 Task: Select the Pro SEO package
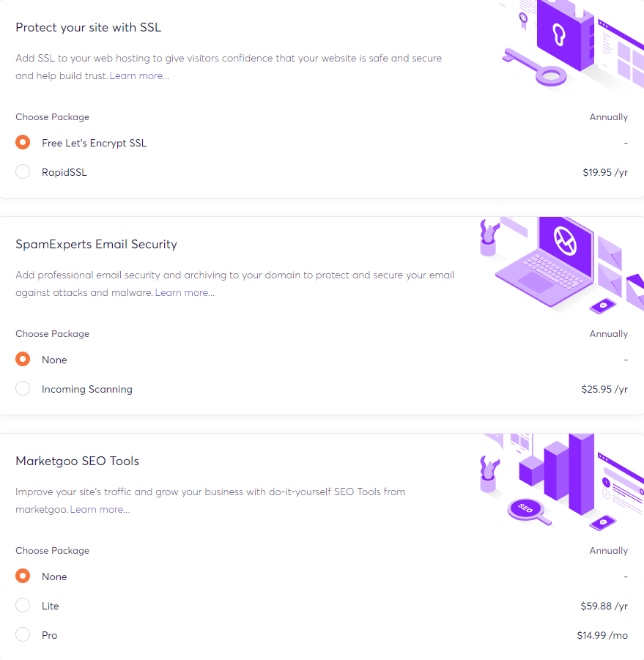tap(22, 634)
